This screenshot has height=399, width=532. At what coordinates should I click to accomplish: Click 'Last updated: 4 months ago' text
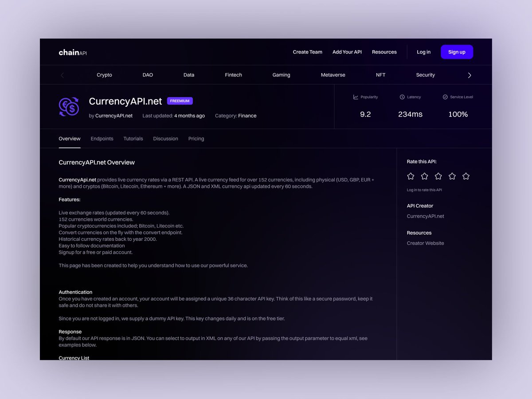173,116
